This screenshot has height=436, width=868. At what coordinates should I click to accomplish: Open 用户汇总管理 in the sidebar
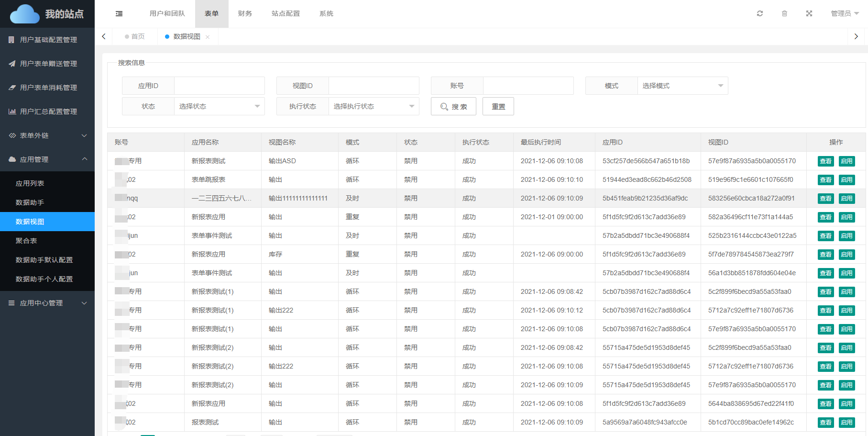pos(48,112)
